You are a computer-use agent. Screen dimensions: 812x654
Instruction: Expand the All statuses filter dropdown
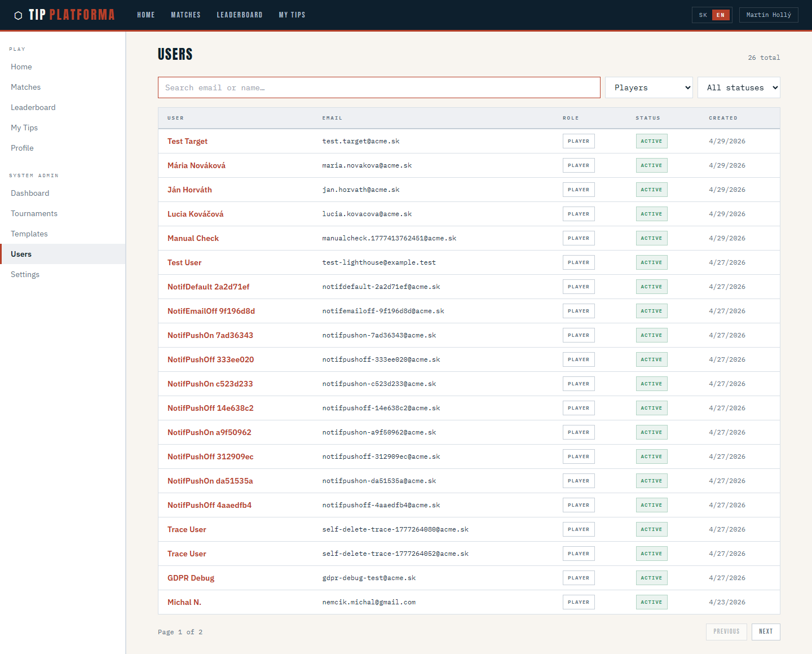point(738,87)
